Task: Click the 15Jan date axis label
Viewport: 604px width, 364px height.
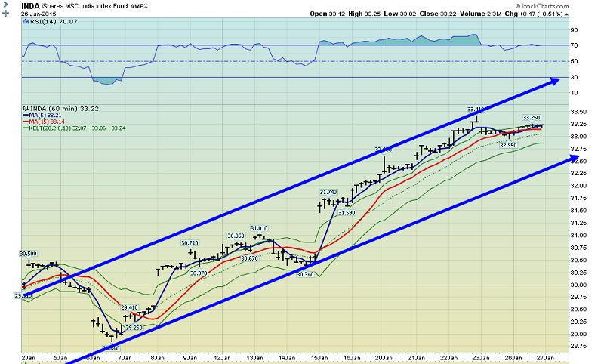Action: click(x=319, y=358)
